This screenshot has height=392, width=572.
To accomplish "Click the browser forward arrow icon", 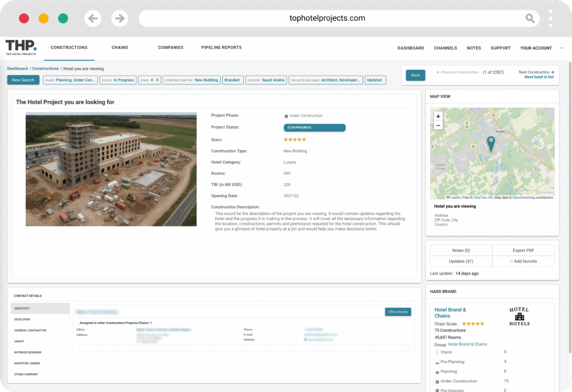I will pos(120,18).
